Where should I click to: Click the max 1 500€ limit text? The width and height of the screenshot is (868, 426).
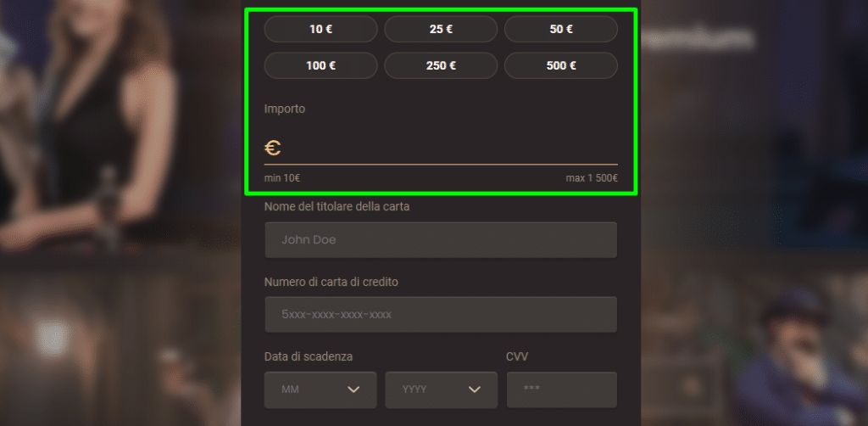tap(592, 178)
